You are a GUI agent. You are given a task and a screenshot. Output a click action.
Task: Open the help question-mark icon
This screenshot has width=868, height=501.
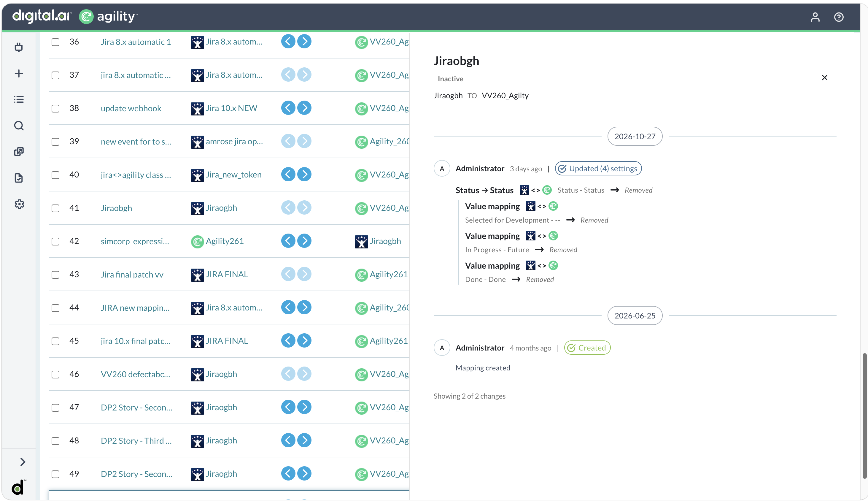[839, 17]
